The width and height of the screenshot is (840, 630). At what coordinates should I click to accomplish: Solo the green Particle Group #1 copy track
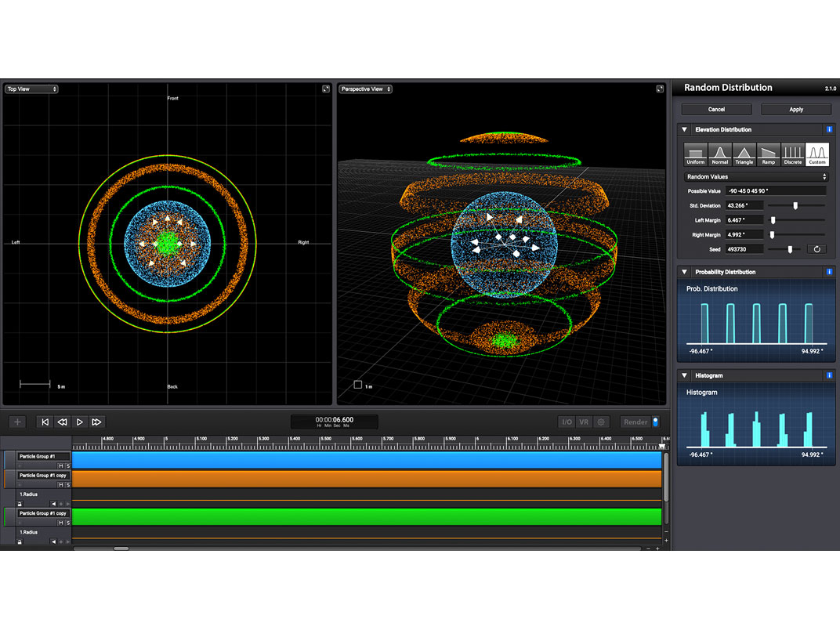[68, 523]
